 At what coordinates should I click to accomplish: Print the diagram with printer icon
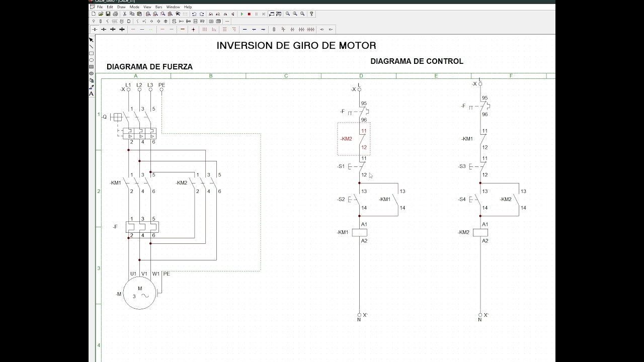(115, 14)
